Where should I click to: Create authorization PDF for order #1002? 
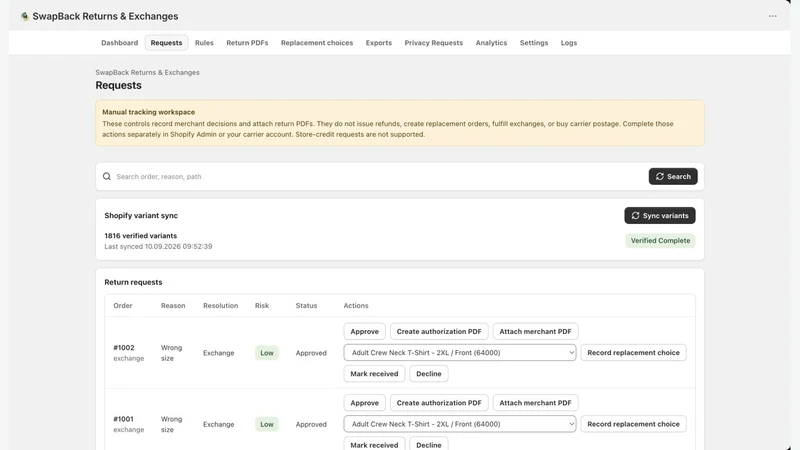(x=439, y=332)
